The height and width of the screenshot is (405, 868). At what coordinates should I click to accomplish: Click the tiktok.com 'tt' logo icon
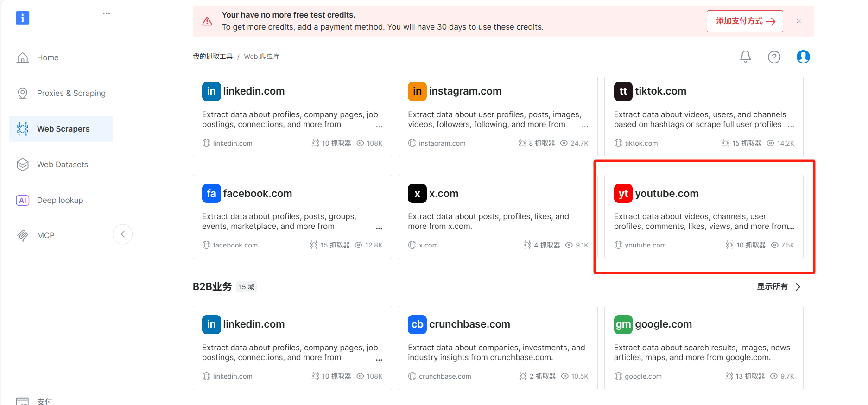click(623, 91)
